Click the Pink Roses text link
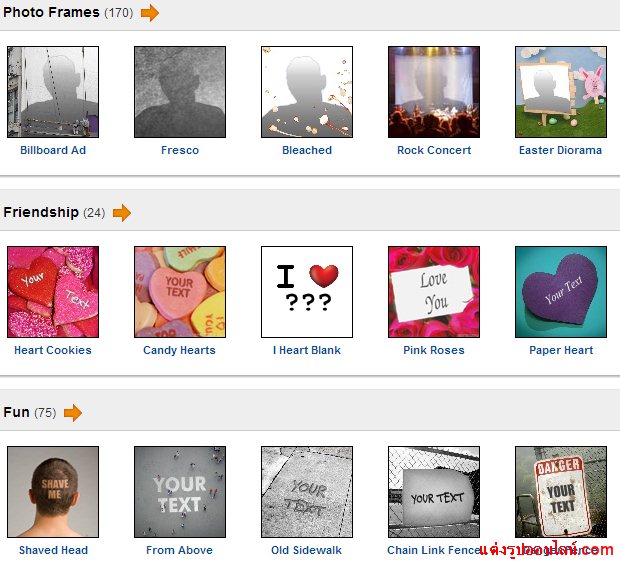620x564 pixels. (434, 350)
